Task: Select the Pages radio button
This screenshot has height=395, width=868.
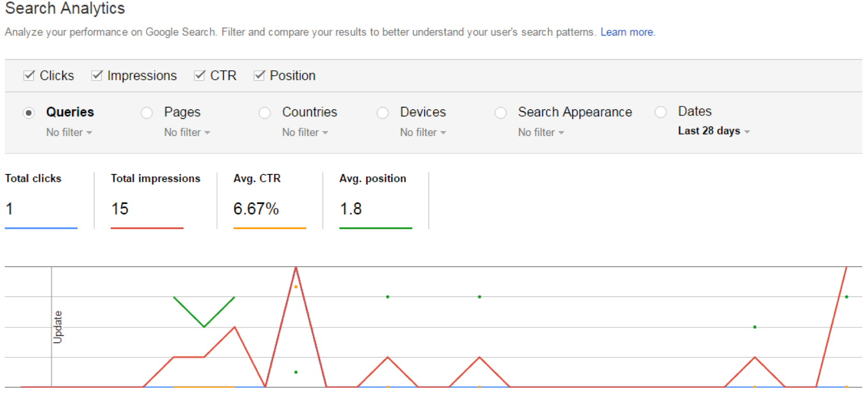Action: tap(147, 112)
